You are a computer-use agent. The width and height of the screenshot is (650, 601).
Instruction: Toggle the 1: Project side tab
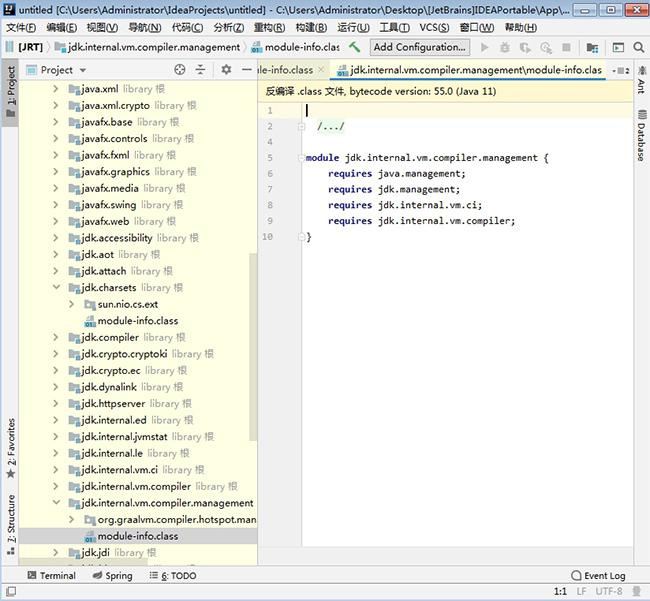(10, 91)
